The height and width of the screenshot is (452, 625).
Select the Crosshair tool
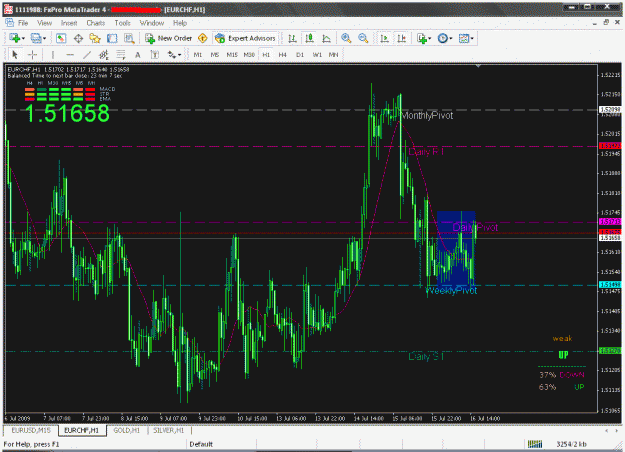33,55
